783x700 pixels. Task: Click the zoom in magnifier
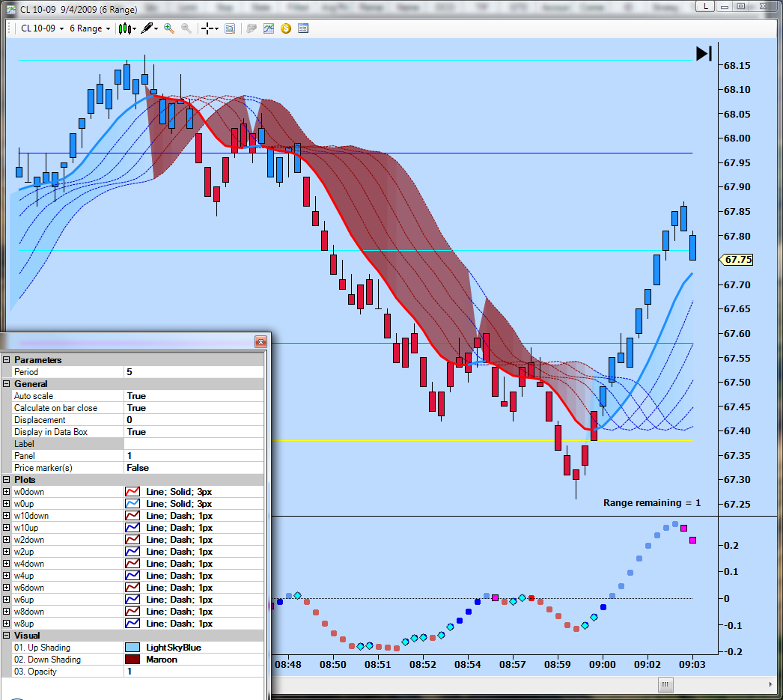click(169, 28)
